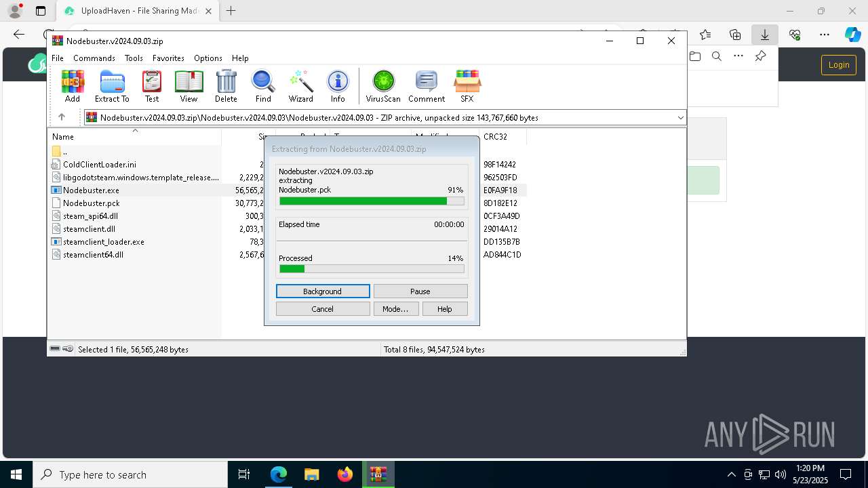
Task: Click the Nodebuster.pck file progress bar
Action: pyautogui.click(x=372, y=201)
